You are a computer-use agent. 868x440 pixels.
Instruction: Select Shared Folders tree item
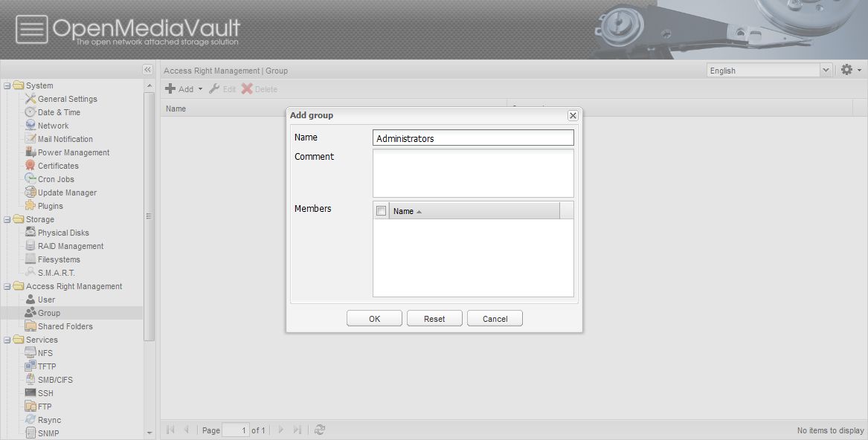65,326
